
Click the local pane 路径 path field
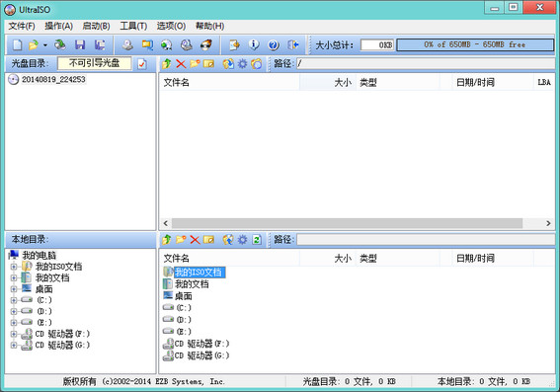(426, 240)
